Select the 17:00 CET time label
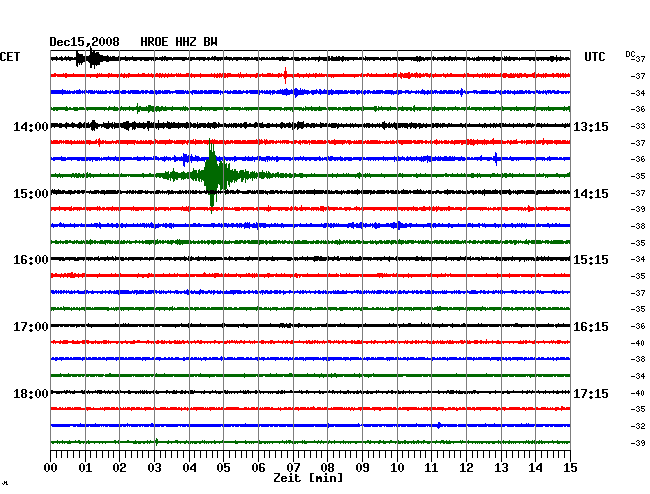This screenshot has height=494, width=650. coord(31,327)
